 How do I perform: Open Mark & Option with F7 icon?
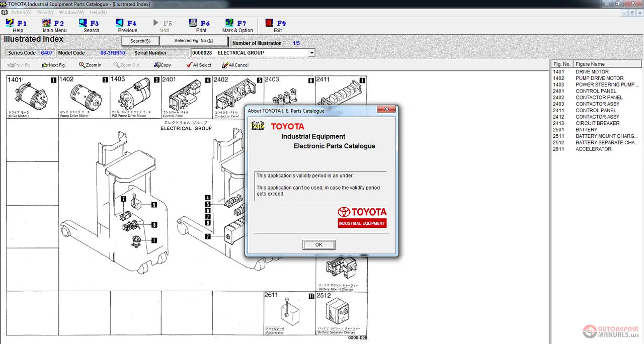[228, 25]
